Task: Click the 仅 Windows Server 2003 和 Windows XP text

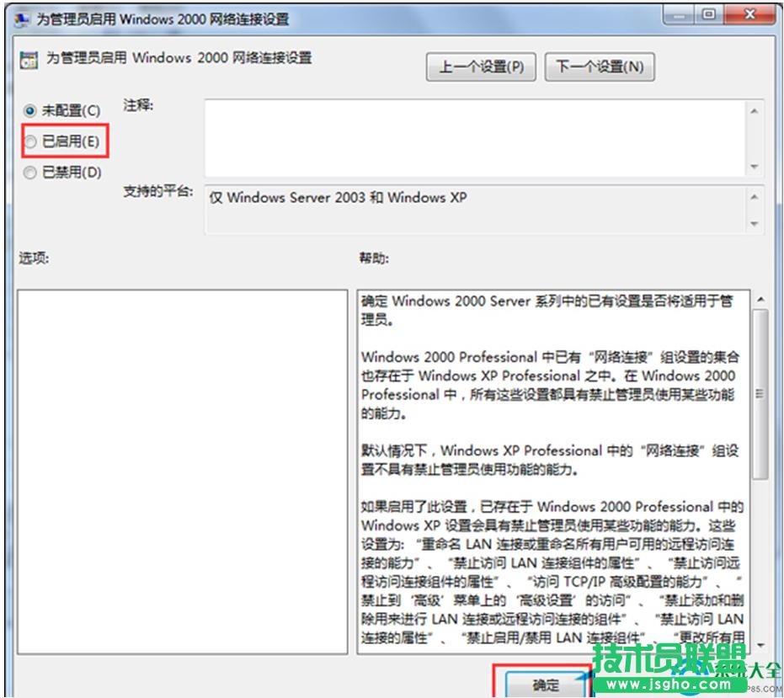Action: click(338, 198)
